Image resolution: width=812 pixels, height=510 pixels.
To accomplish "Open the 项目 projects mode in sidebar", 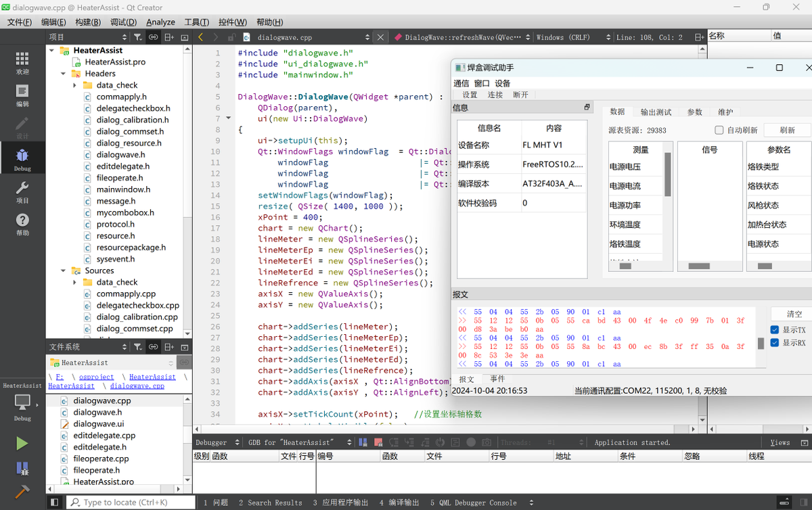I will tap(22, 192).
